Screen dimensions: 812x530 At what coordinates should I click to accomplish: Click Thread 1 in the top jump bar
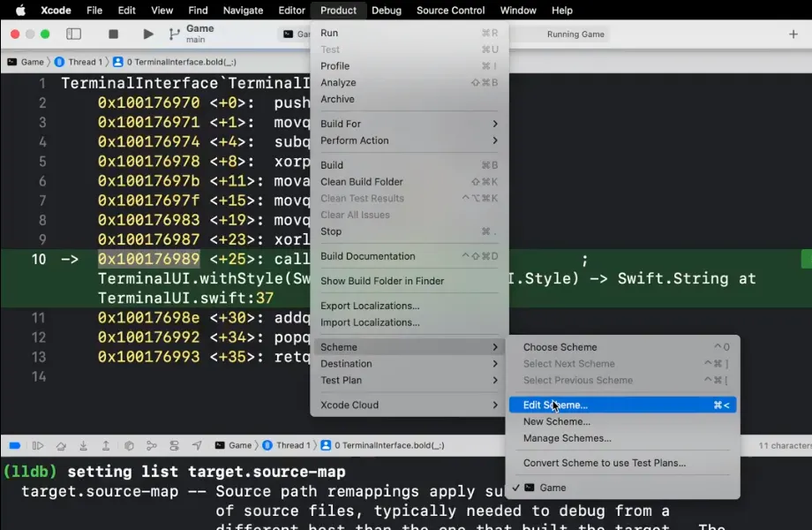[x=85, y=62]
